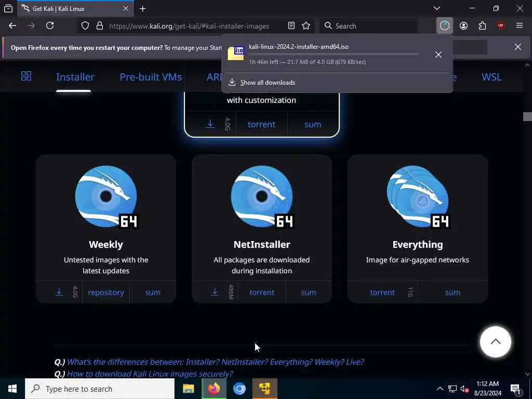Download the NetInstaller image directly
Viewport: 532px width, 399px height.
[215, 292]
